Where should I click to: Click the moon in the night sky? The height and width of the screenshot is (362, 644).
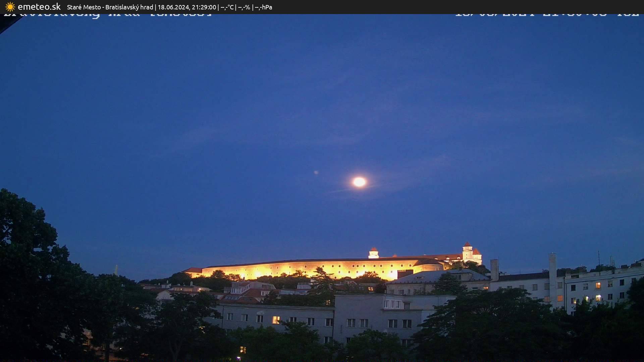tap(359, 181)
